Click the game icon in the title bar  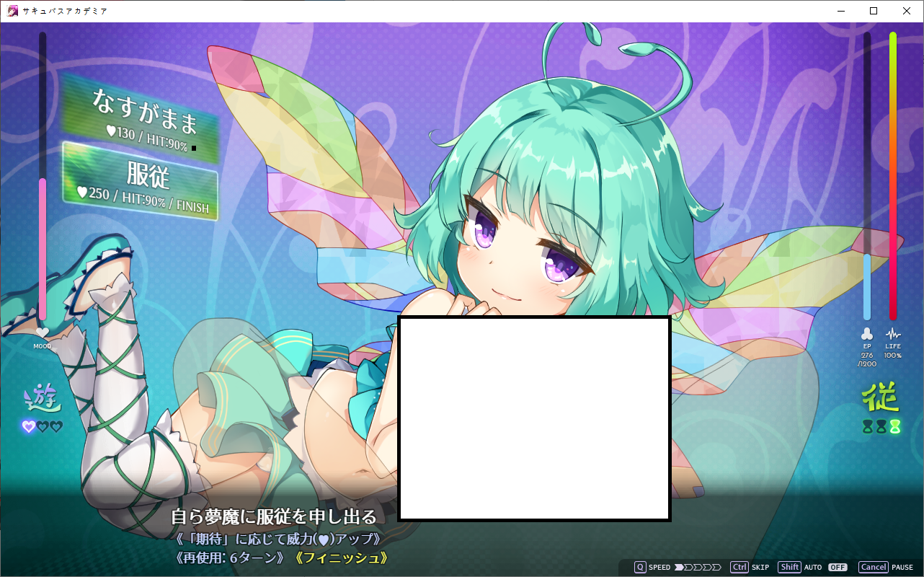tap(12, 11)
